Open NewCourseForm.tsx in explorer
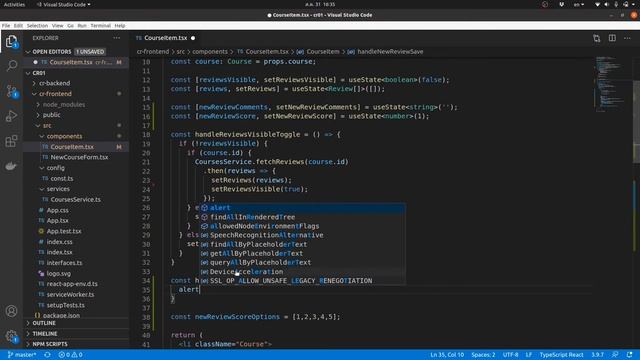The height and width of the screenshot is (360, 640). 76,157
